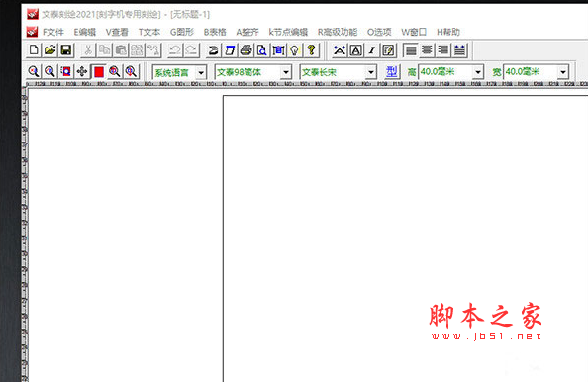
Task: Click the magnifier icon right of the red square
Action: (x=115, y=71)
